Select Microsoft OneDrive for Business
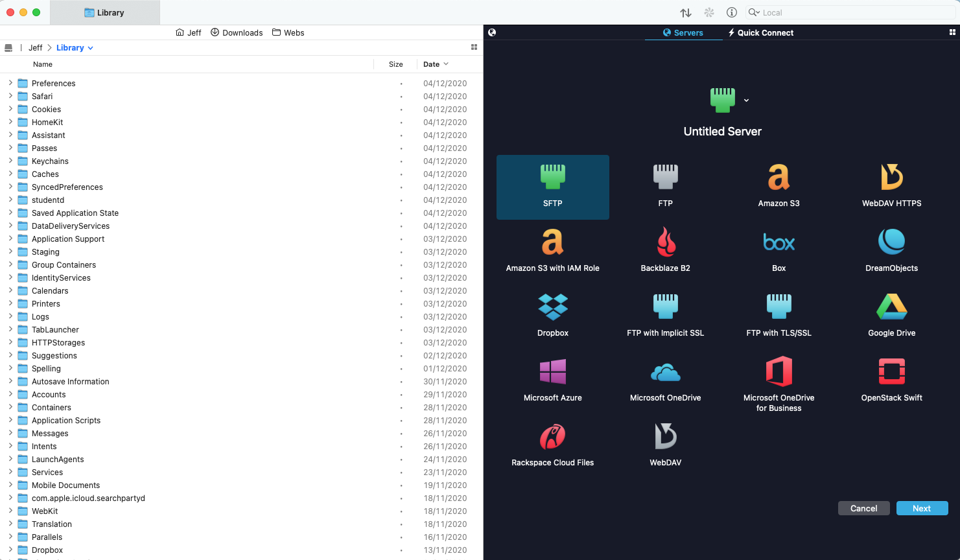The image size is (960, 560). 779,384
